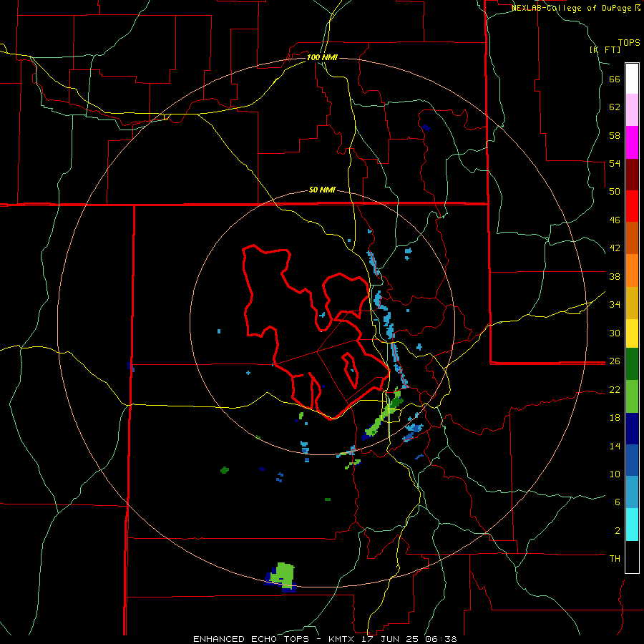The image size is (644, 644).
Task: Click the dark orange swatch between 42 and 46
Action: tap(632, 238)
